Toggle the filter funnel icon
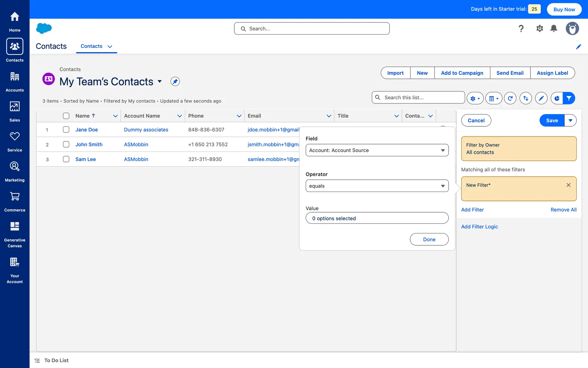Viewport: 588px width, 368px height. pos(569,98)
